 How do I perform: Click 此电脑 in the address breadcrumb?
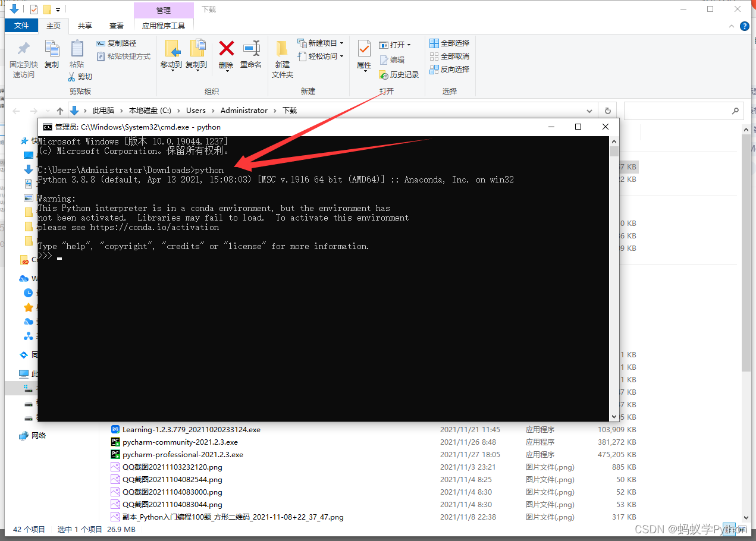[103, 111]
